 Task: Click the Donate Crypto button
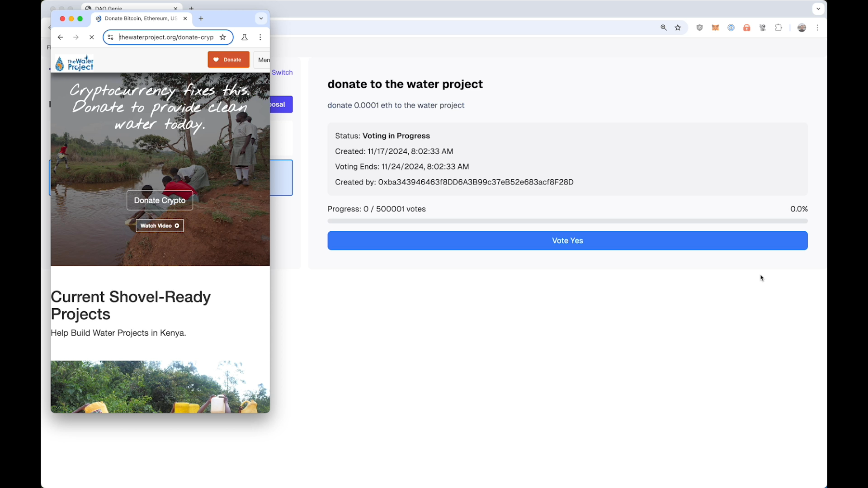pos(160,200)
